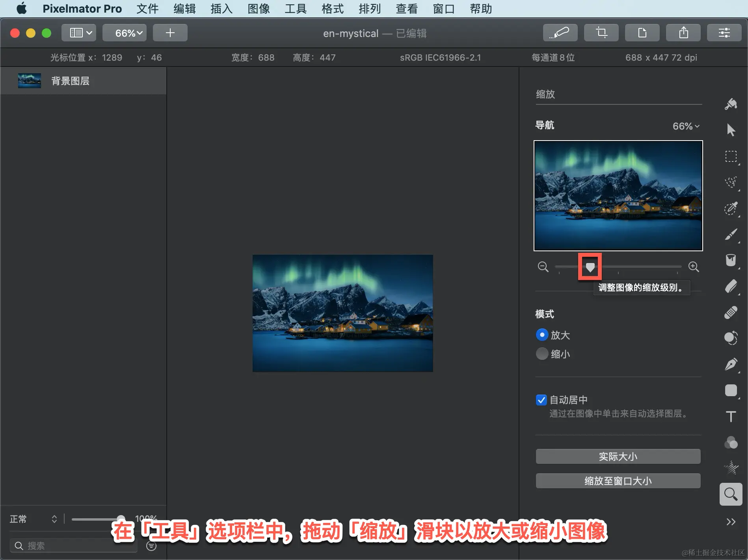Viewport: 748px width, 560px height.
Task: Open the ML Enhance pen toolbar button
Action: point(560,33)
